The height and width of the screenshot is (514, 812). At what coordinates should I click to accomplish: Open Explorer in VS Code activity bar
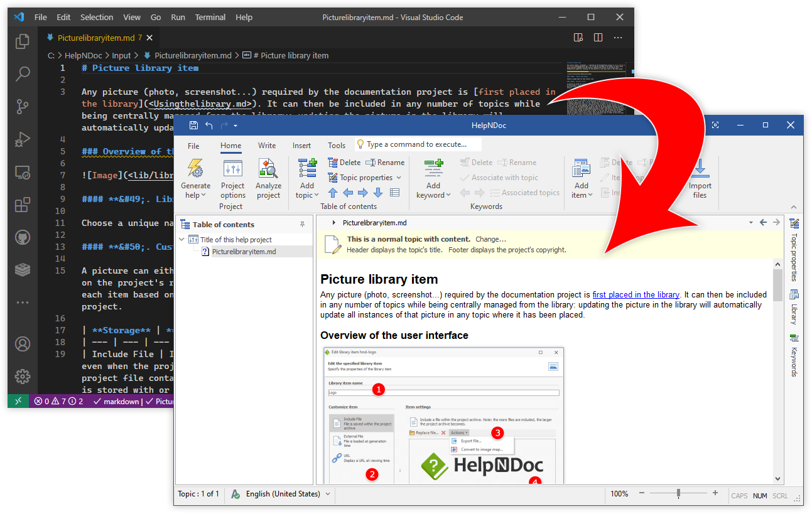(23, 42)
